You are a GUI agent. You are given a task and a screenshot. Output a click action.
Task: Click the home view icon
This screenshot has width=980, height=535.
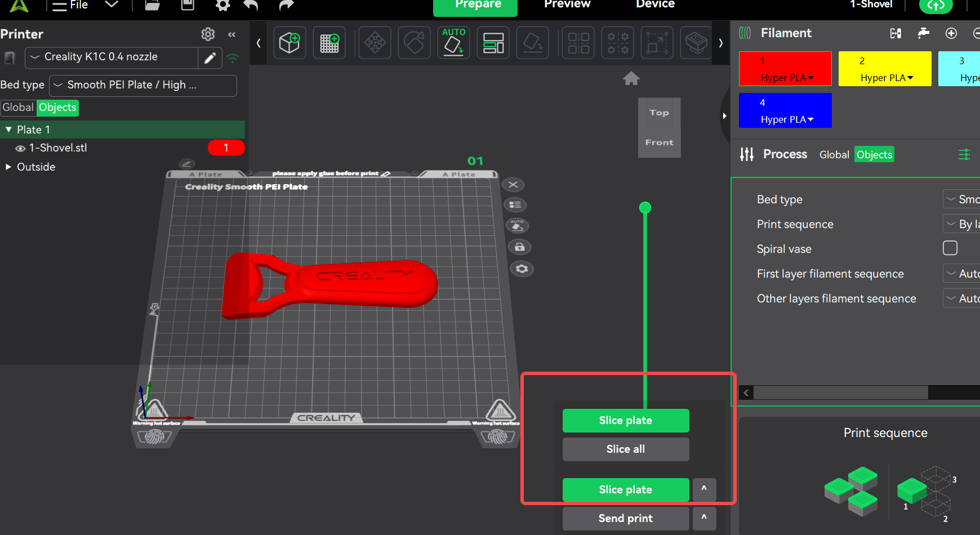[x=631, y=79]
